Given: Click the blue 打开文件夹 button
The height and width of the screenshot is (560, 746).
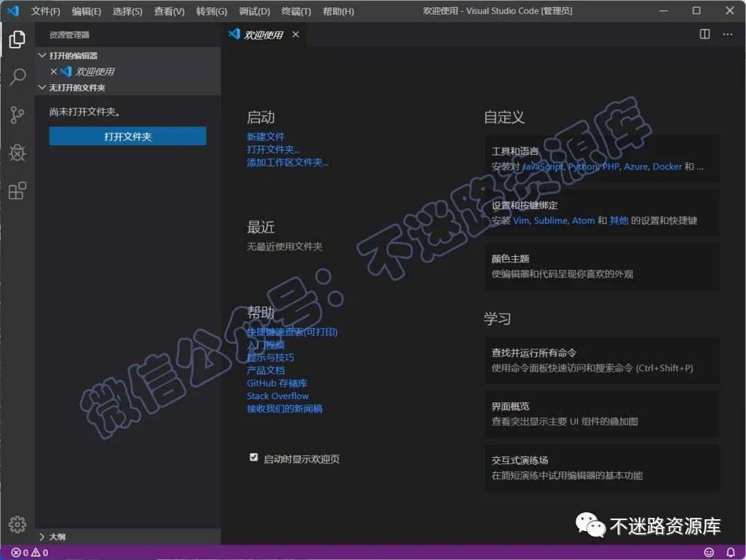Looking at the screenshot, I should pyautogui.click(x=128, y=136).
